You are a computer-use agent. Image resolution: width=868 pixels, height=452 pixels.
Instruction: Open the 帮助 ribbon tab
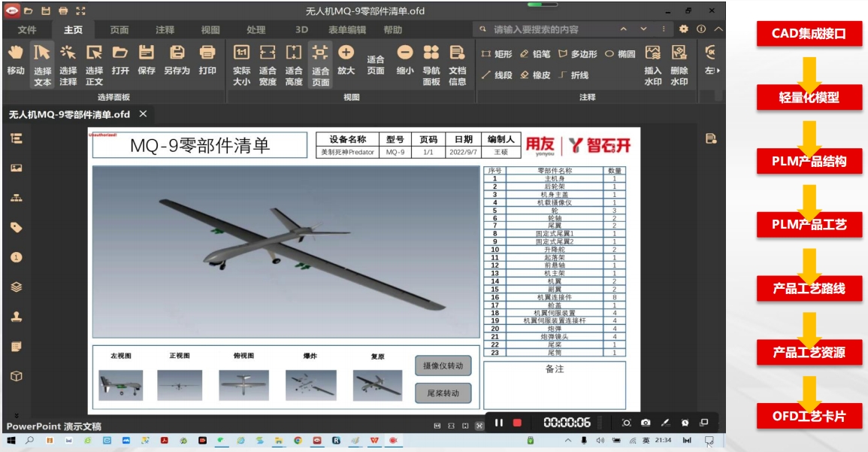[x=393, y=30]
